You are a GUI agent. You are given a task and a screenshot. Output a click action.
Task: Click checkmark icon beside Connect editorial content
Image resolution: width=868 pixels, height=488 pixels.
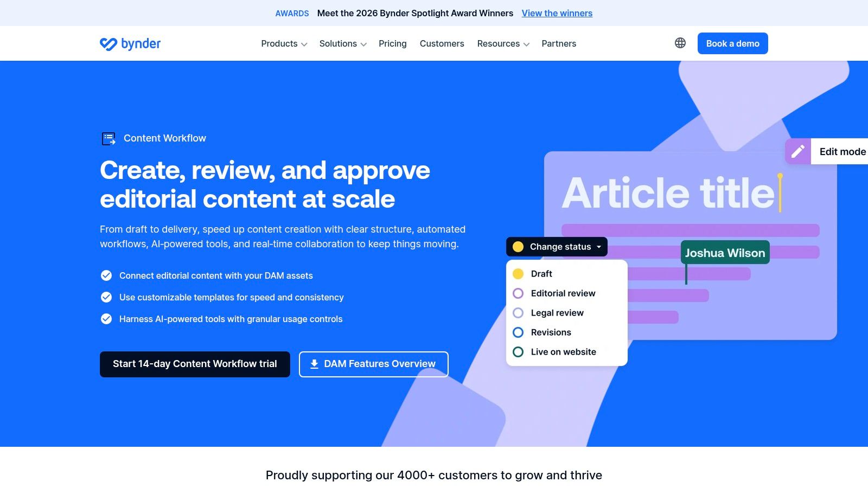106,275
